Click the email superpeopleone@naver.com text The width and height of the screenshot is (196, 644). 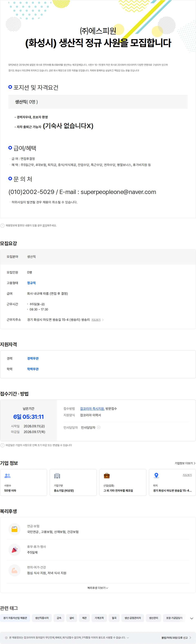[x=118, y=192]
